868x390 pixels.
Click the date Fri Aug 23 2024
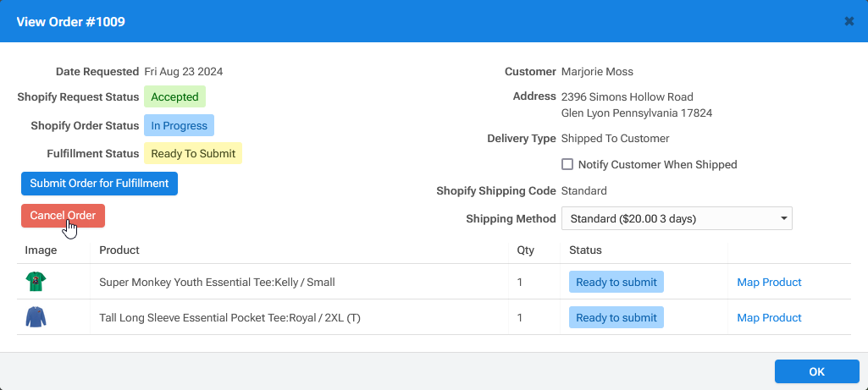click(x=184, y=71)
